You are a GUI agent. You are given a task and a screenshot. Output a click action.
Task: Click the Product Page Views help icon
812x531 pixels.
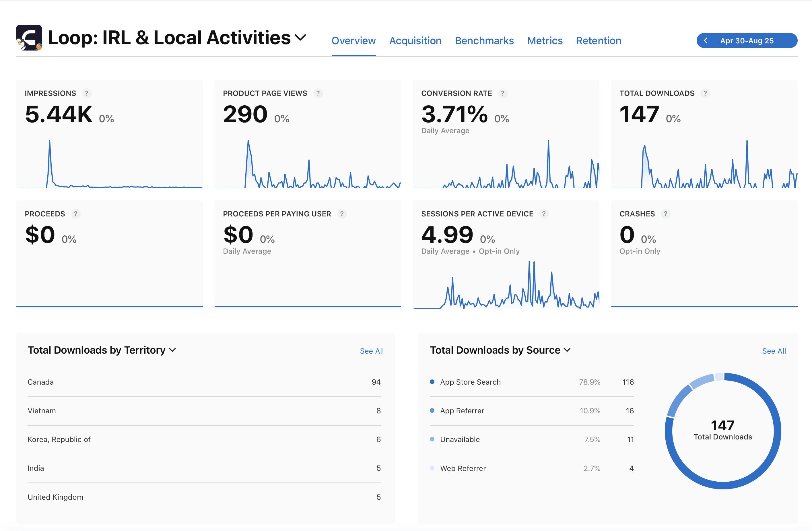[x=318, y=93]
